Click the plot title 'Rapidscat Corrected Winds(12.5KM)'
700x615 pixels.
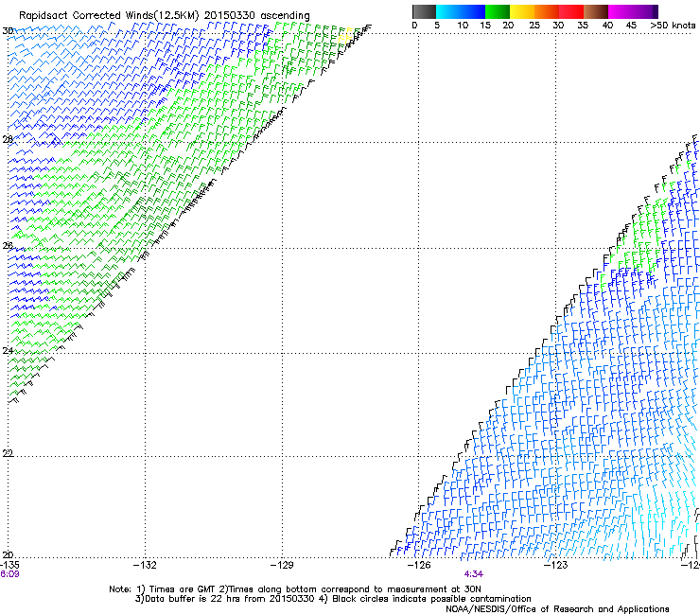click(x=109, y=15)
